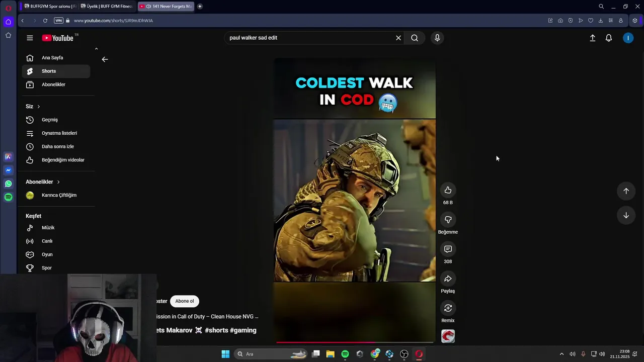This screenshot has width=644, height=362.
Task: Add the page to bookmarks via heart icon
Action: 591,21
